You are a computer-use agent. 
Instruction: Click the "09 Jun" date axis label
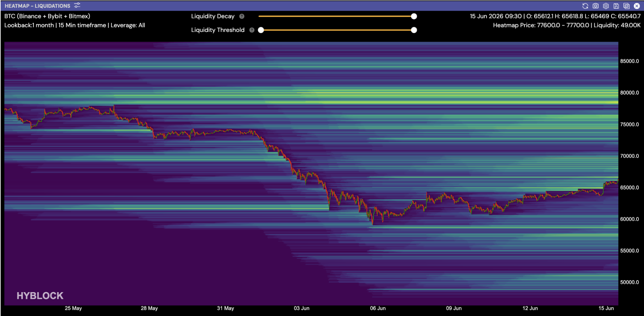(454, 308)
